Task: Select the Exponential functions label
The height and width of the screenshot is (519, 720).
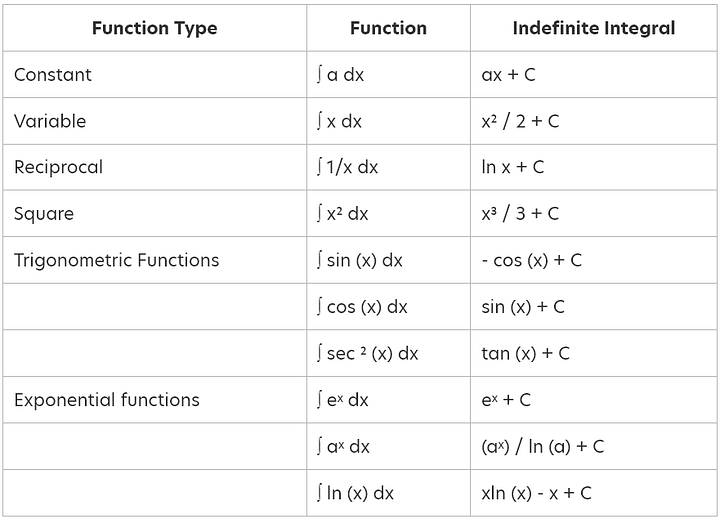Action: [x=107, y=400]
